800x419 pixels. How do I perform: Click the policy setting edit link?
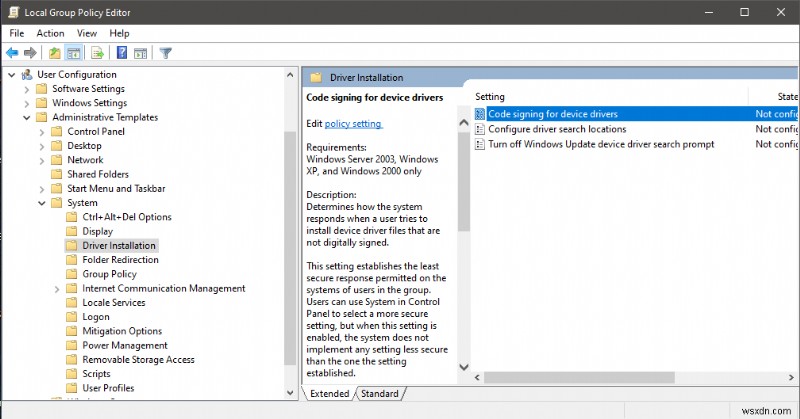pyautogui.click(x=353, y=124)
